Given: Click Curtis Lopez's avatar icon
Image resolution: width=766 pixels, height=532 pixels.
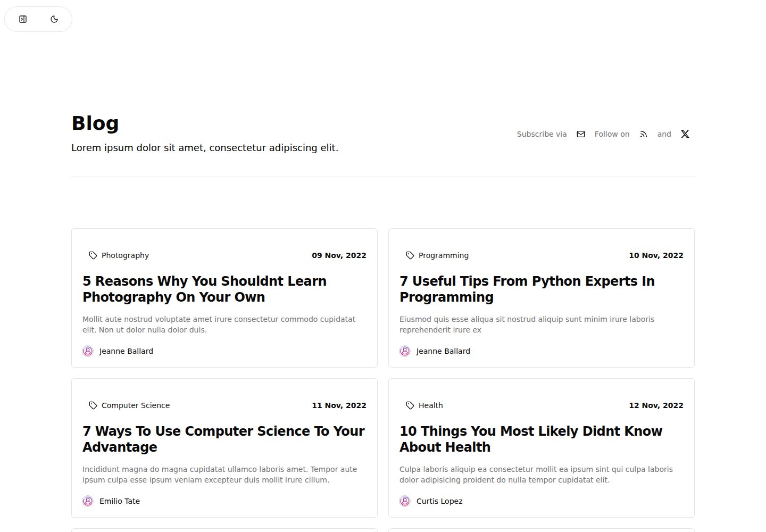Looking at the screenshot, I should pyautogui.click(x=405, y=501).
